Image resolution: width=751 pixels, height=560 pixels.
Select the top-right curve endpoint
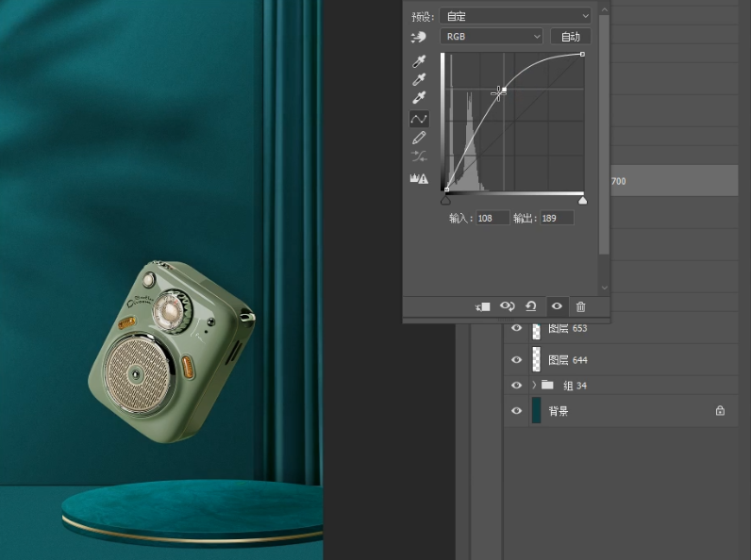point(582,54)
